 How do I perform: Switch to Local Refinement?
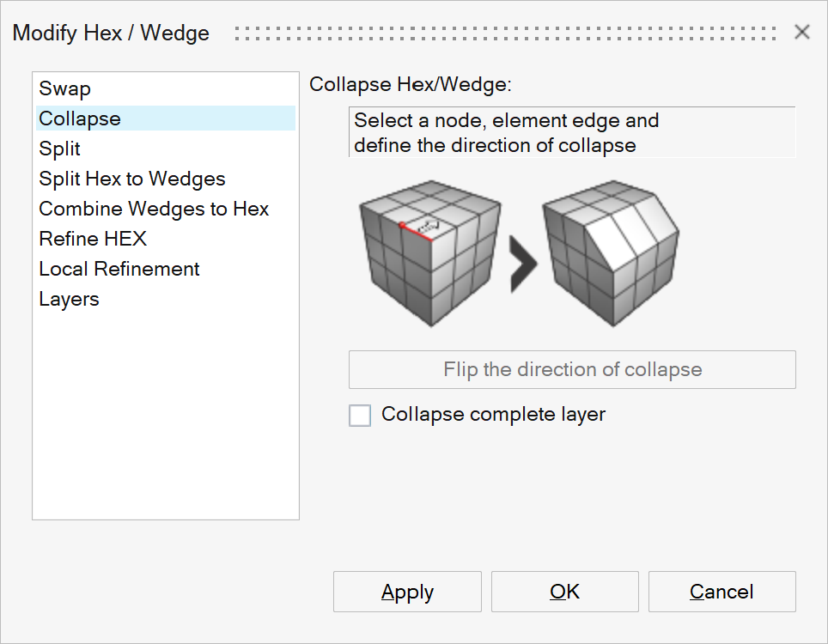pyautogui.click(x=119, y=269)
